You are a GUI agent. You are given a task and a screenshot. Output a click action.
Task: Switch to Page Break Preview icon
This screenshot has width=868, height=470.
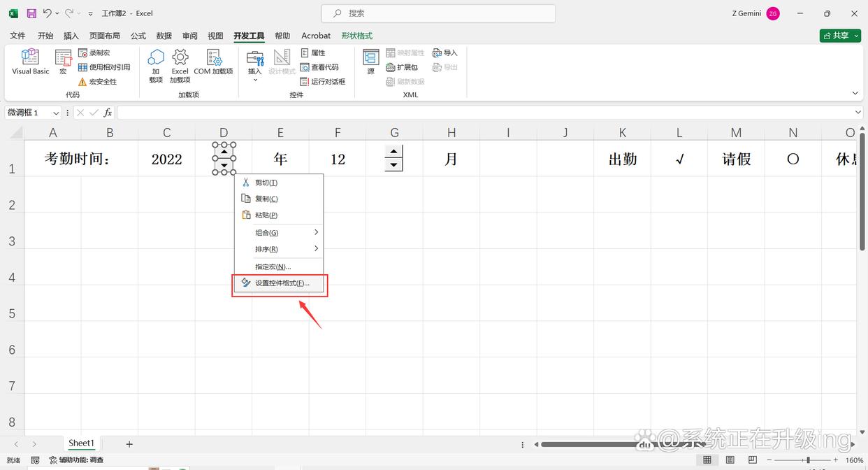751,460
